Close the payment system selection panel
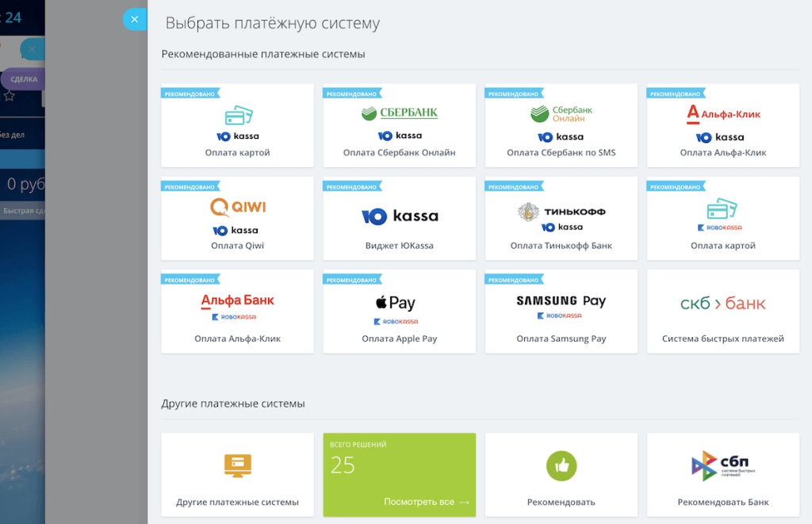 (134, 19)
